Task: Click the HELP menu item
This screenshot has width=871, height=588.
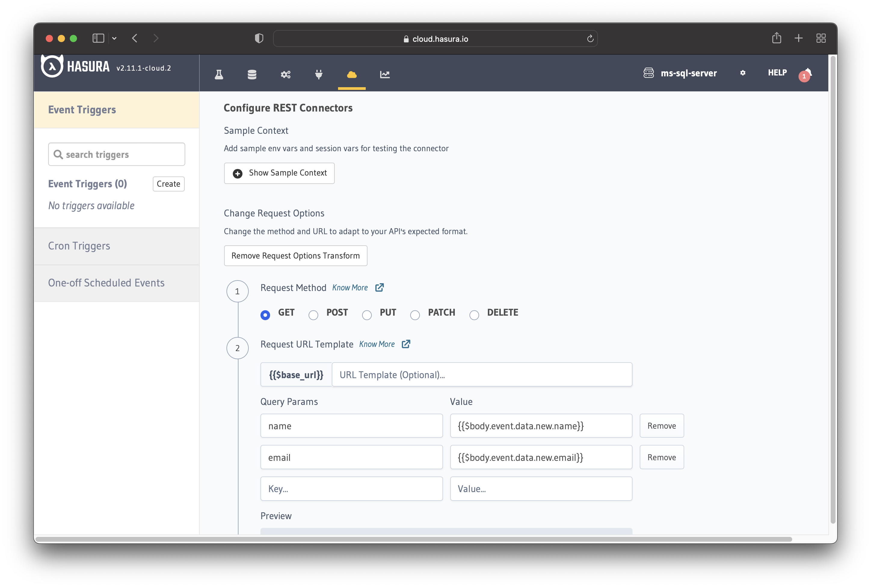Action: coord(778,73)
